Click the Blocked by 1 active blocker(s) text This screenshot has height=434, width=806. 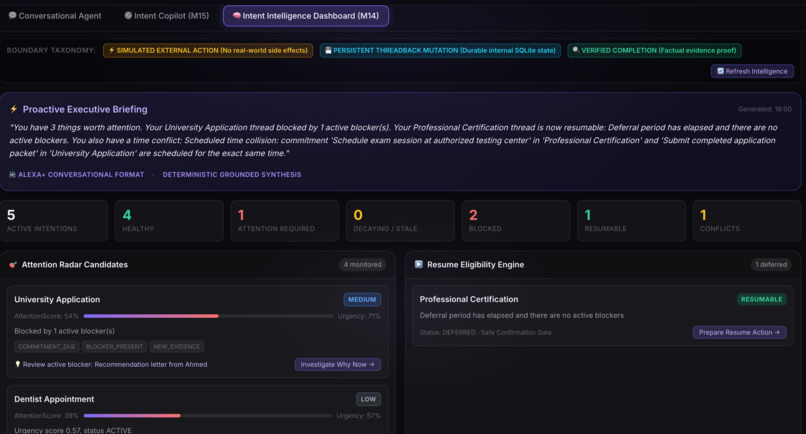pyautogui.click(x=64, y=331)
